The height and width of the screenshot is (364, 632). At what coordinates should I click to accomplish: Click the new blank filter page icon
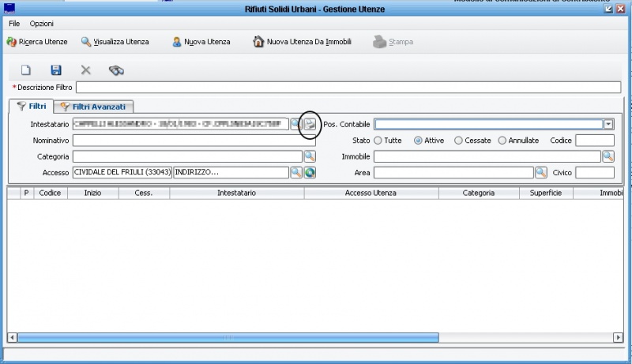coord(26,70)
